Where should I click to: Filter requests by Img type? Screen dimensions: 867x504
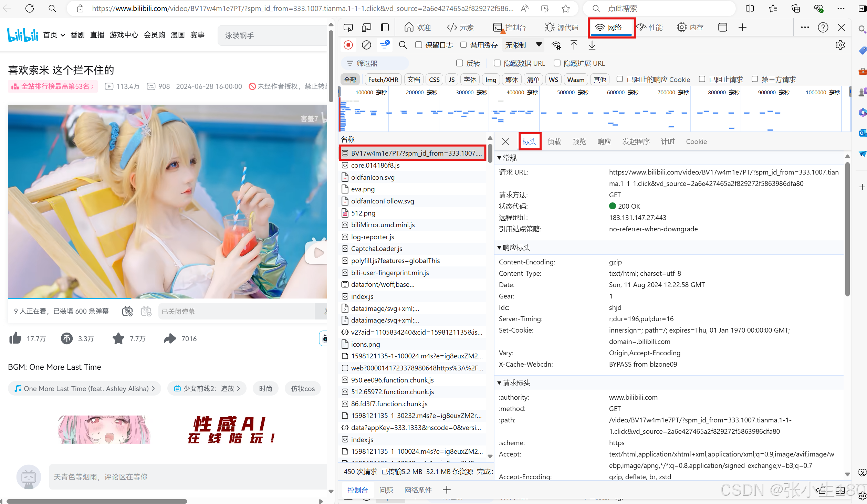click(490, 80)
